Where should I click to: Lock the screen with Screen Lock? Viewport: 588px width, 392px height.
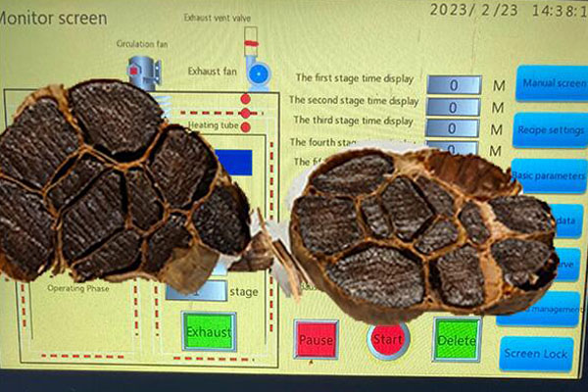pos(536,354)
